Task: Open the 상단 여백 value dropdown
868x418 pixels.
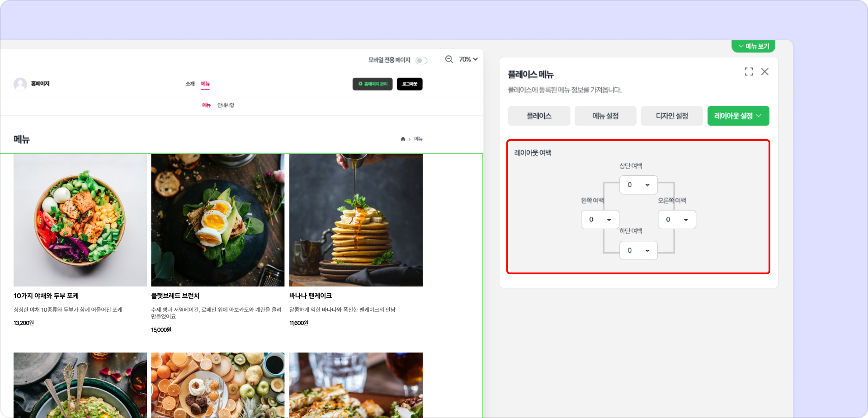Action: tap(638, 185)
